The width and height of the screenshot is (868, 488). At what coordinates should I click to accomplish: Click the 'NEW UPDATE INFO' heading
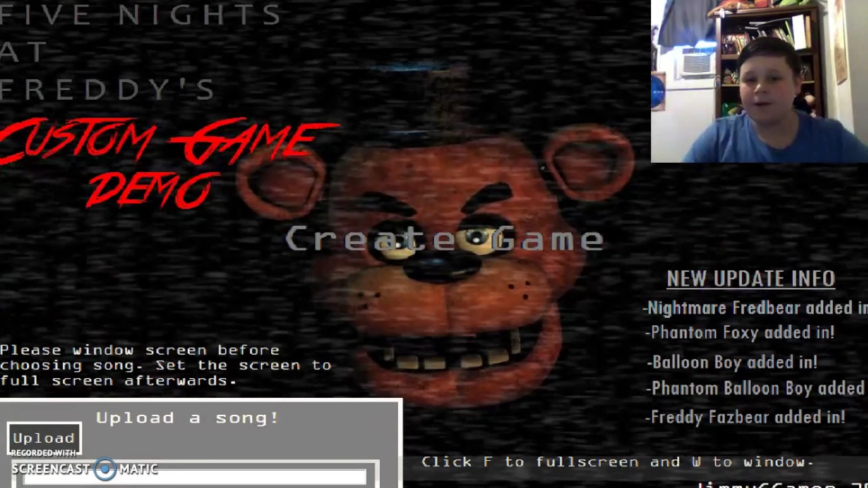coord(751,279)
